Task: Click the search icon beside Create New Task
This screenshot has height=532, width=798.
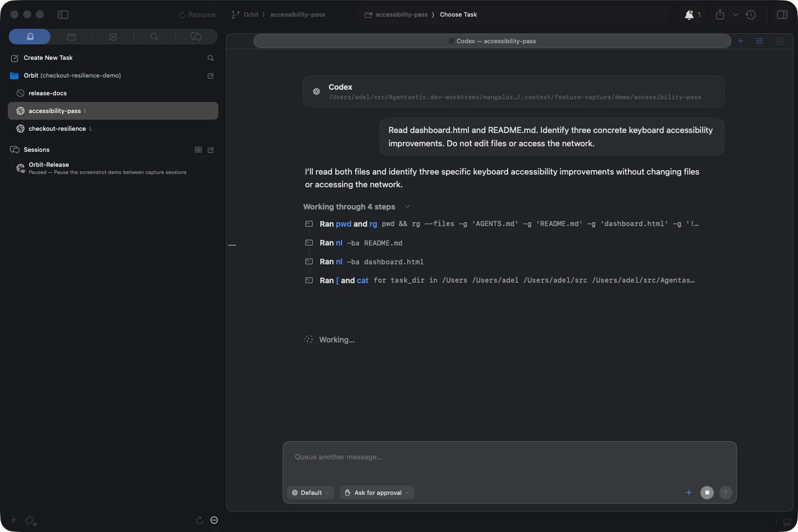Action: pyautogui.click(x=211, y=58)
